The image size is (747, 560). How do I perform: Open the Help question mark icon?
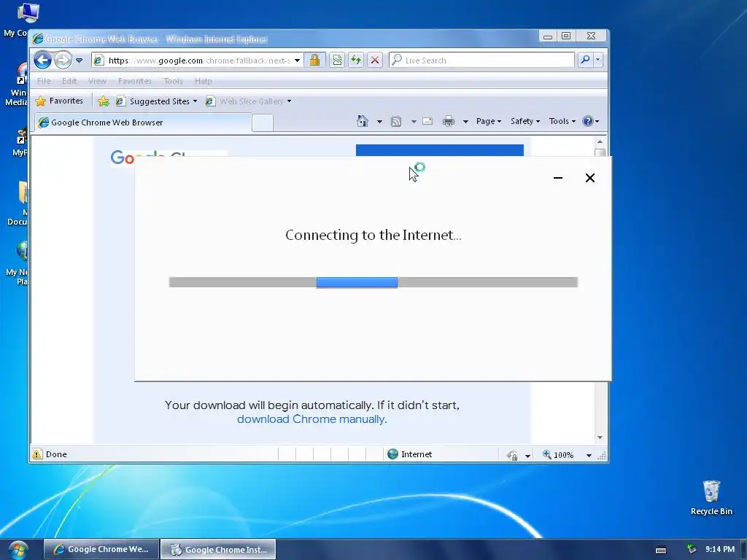(591, 122)
